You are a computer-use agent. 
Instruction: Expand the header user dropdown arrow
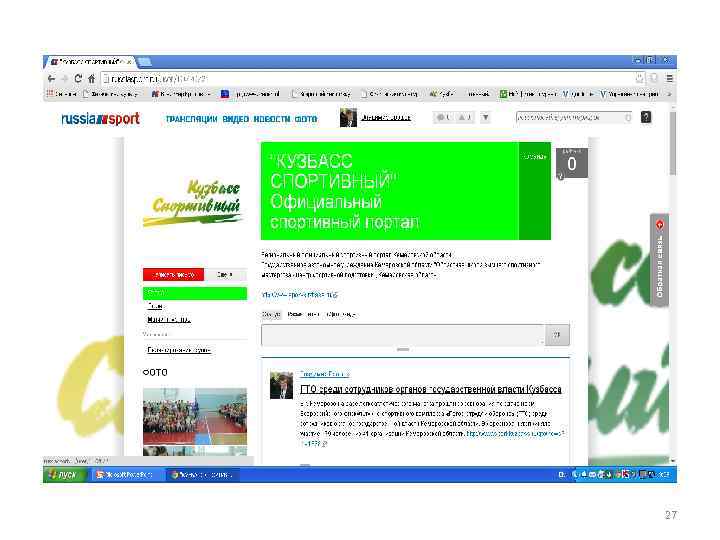pyautogui.click(x=485, y=118)
